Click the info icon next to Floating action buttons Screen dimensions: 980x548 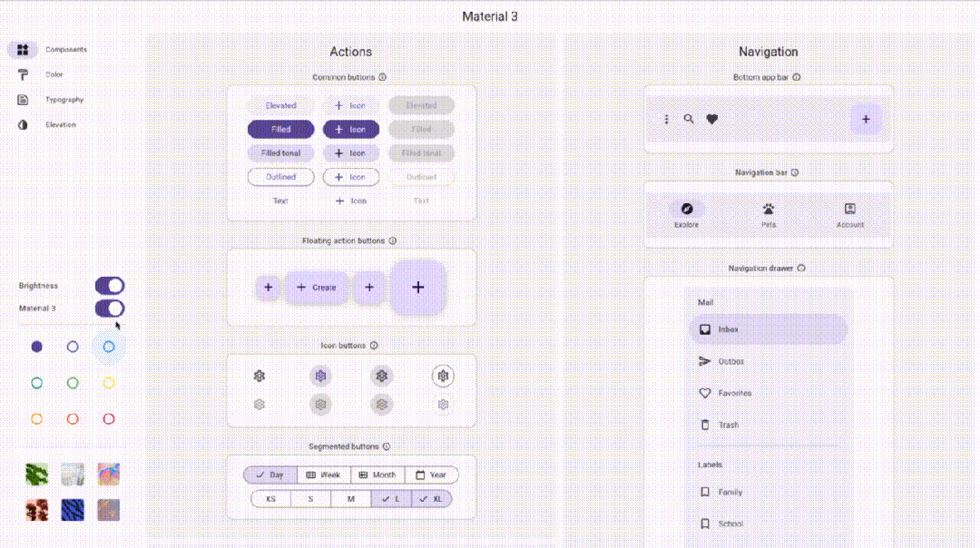click(x=393, y=240)
